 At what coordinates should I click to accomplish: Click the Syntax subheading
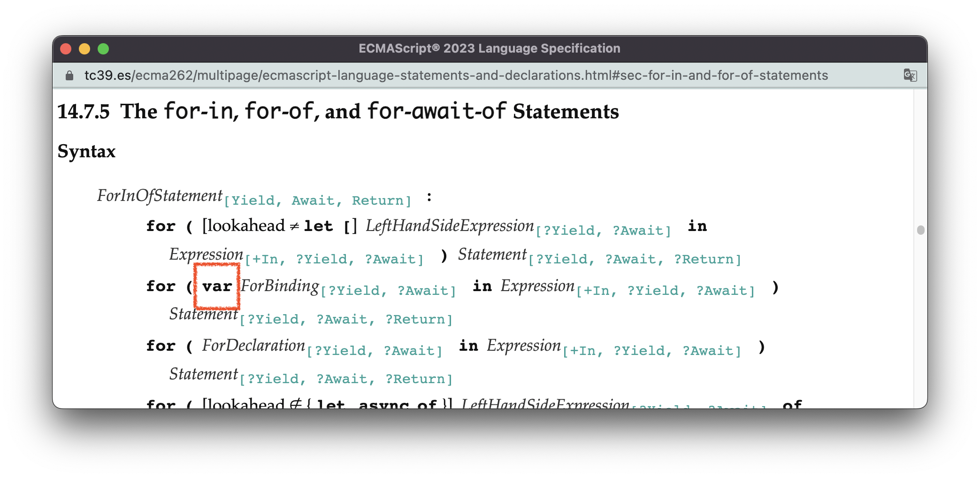point(86,152)
